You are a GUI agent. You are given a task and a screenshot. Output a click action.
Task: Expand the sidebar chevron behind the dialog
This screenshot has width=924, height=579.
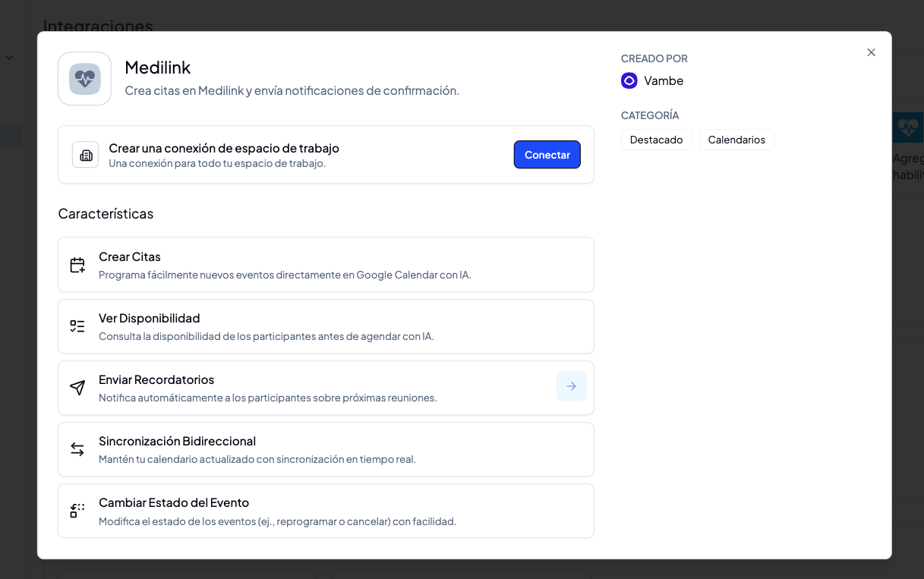(x=9, y=58)
